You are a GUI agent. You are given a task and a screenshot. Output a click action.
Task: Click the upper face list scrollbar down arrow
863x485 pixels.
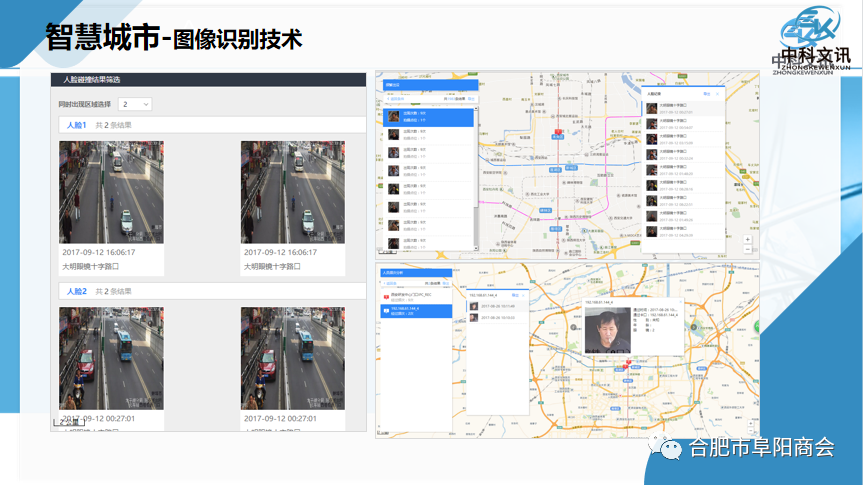[x=476, y=248]
